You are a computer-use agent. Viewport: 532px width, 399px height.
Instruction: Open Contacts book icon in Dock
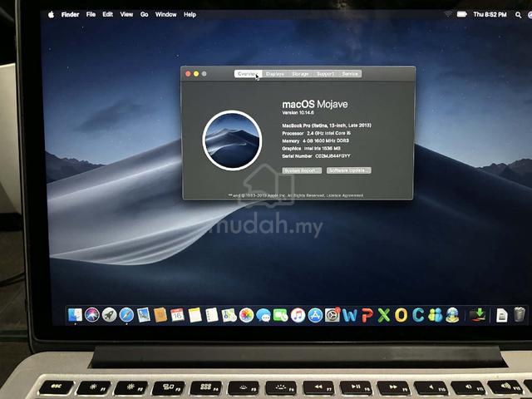(x=160, y=315)
